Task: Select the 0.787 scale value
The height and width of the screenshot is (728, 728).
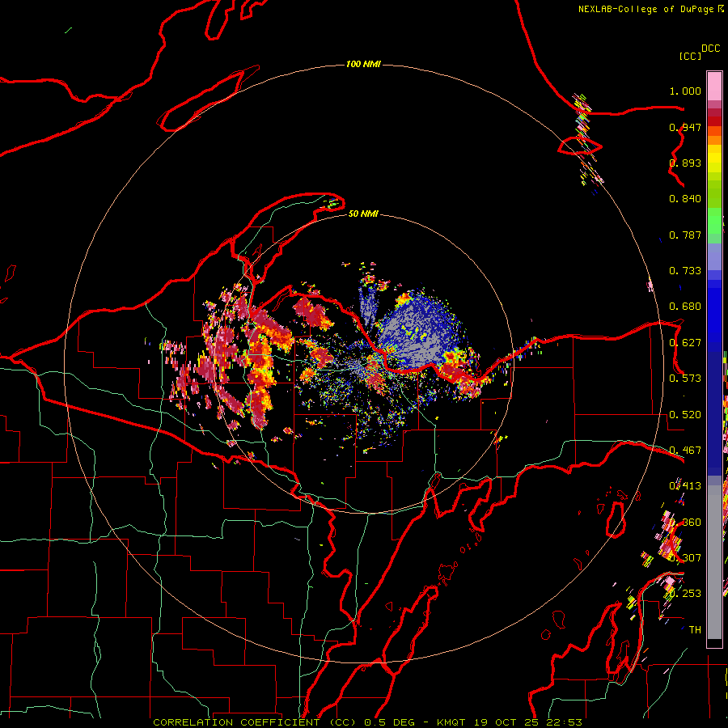Action: click(685, 235)
